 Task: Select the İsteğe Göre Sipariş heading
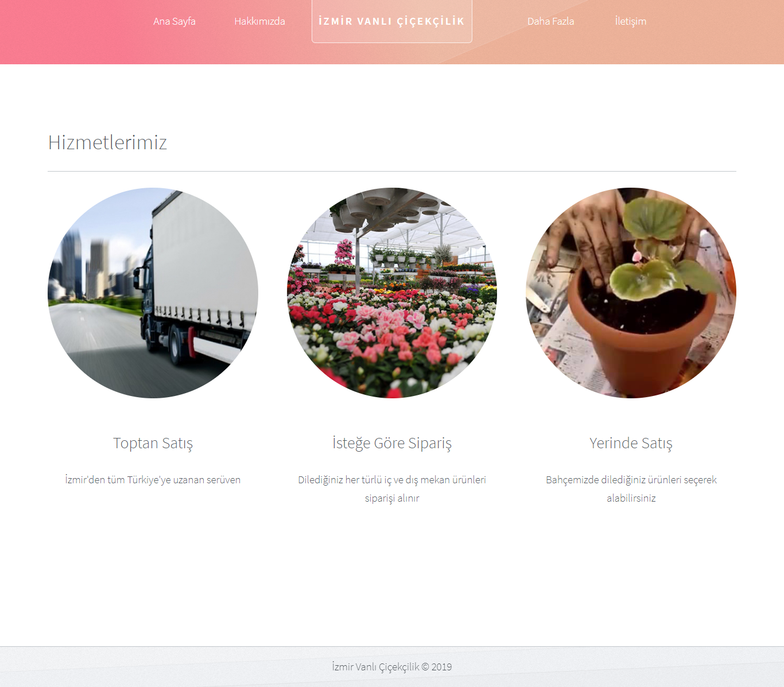392,443
